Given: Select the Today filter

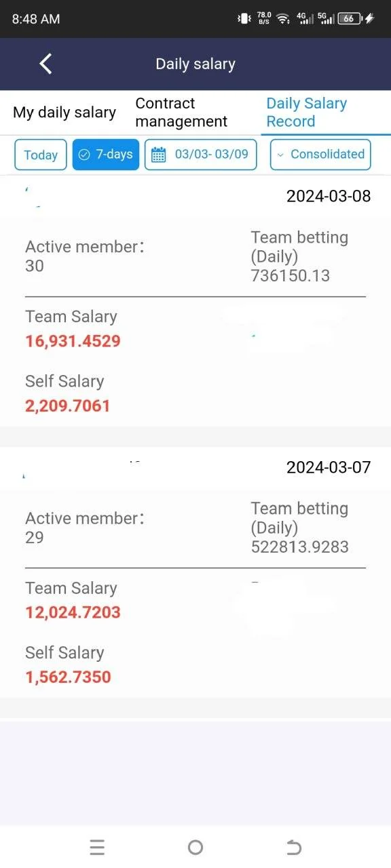Looking at the screenshot, I should click(41, 155).
